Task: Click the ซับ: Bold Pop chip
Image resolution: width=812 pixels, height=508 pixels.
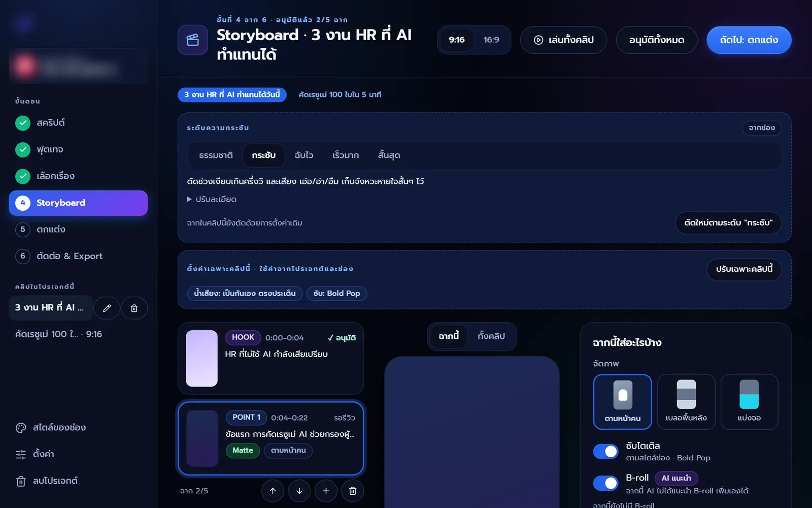Action: pyautogui.click(x=336, y=294)
